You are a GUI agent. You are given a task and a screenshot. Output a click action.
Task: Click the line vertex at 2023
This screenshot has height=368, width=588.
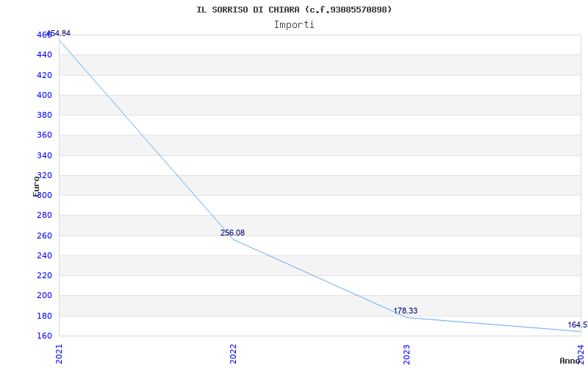coord(407,317)
